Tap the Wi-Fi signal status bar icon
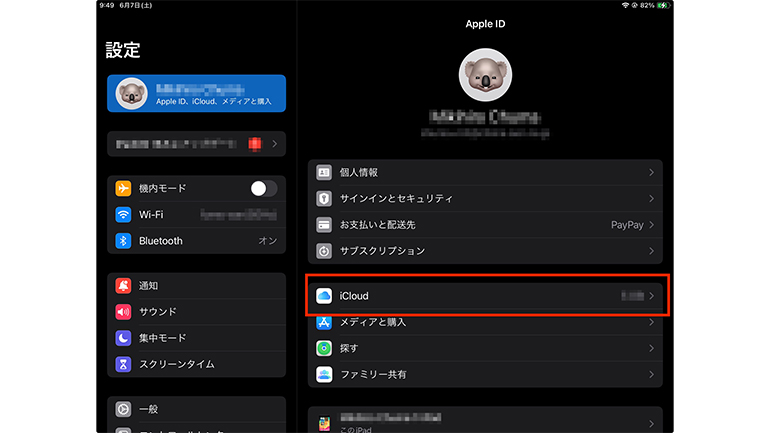770x433 pixels. click(x=625, y=5)
